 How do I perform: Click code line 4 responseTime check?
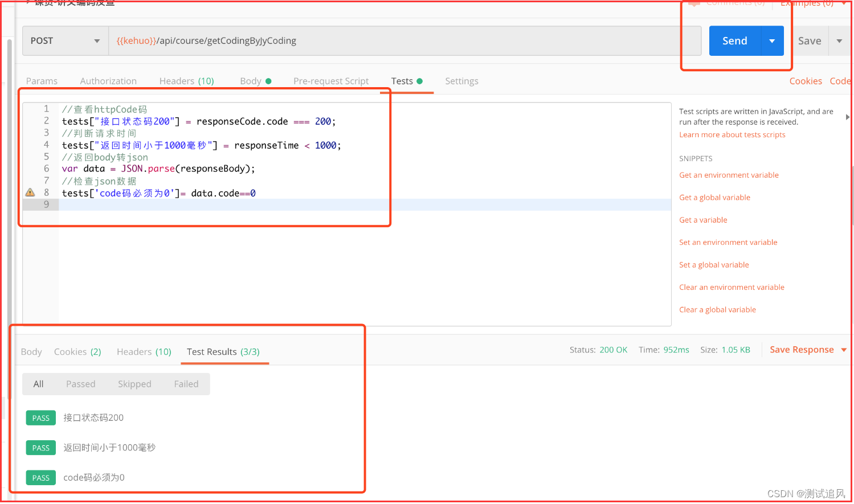pyautogui.click(x=202, y=145)
